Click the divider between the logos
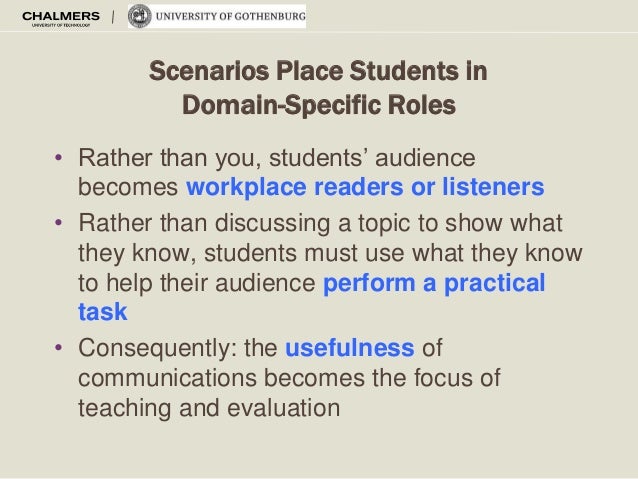 pos(113,17)
